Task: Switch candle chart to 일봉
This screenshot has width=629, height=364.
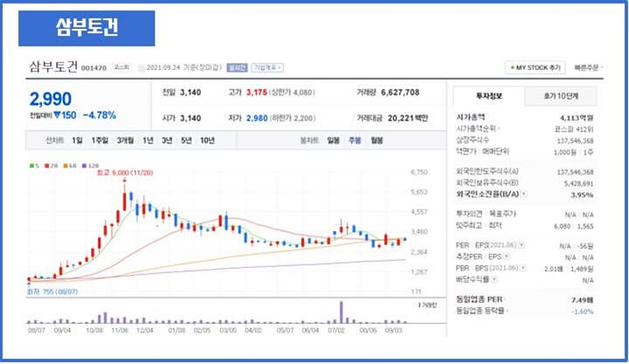Action: pos(334,141)
